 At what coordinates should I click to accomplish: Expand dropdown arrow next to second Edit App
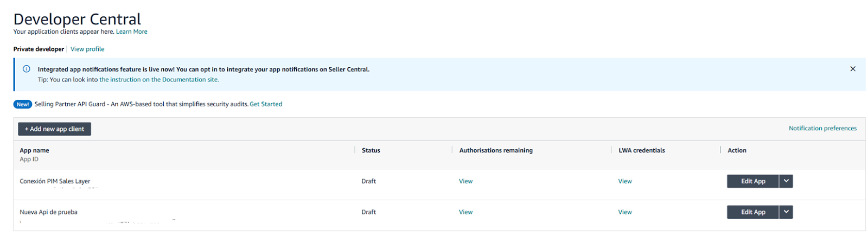pyautogui.click(x=786, y=212)
